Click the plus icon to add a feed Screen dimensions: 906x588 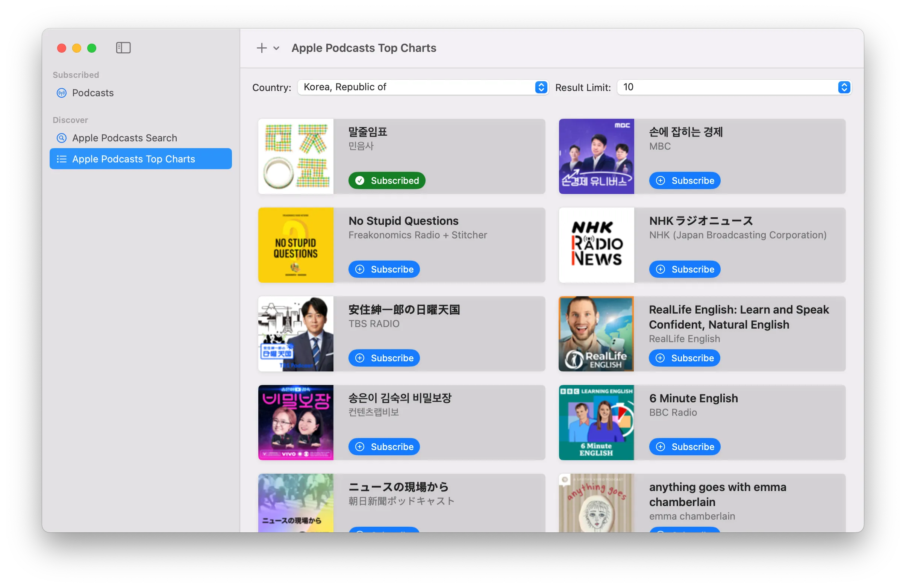(x=262, y=48)
